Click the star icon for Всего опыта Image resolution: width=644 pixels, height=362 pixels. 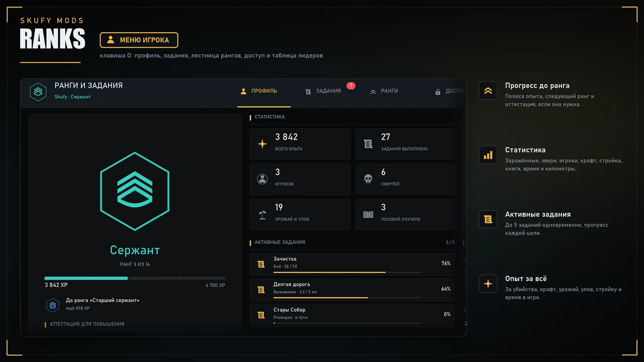(x=263, y=144)
